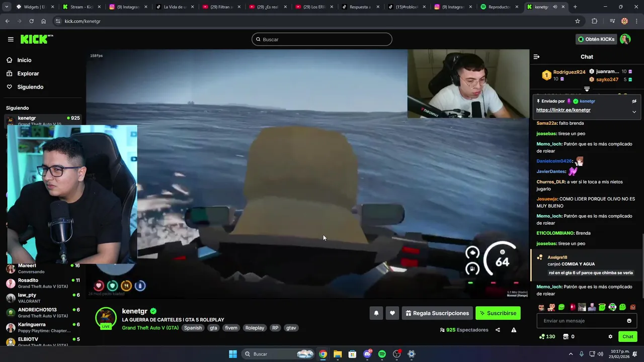
Task: Open the Kick hamburger sidebar menu
Action: (11, 39)
